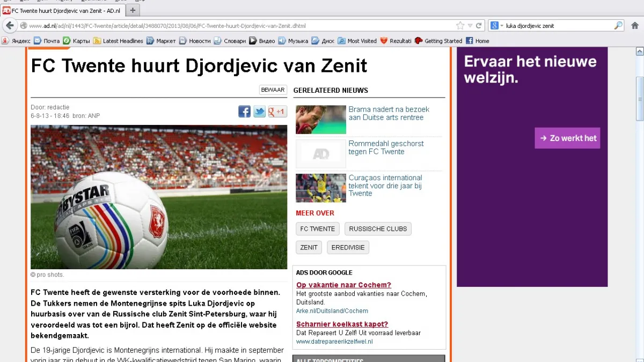Select the FC Twente AD.nl browser tab
This screenshot has height=362, width=644.
(x=62, y=10)
